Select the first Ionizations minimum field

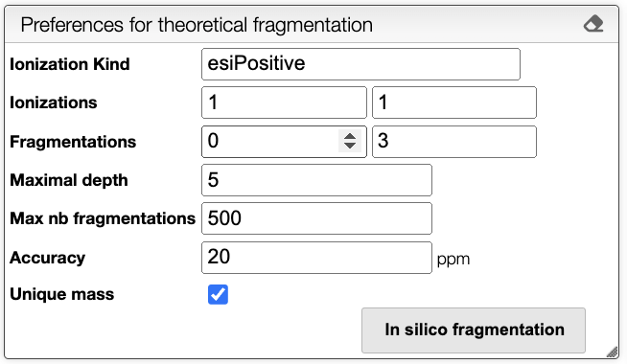click(x=284, y=102)
